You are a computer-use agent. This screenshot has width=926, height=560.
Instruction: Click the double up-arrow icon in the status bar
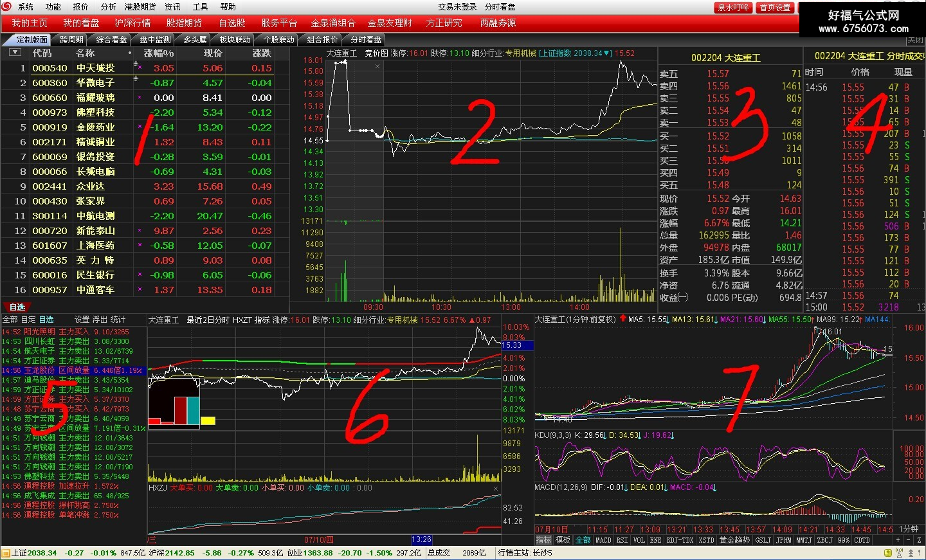tap(911, 553)
